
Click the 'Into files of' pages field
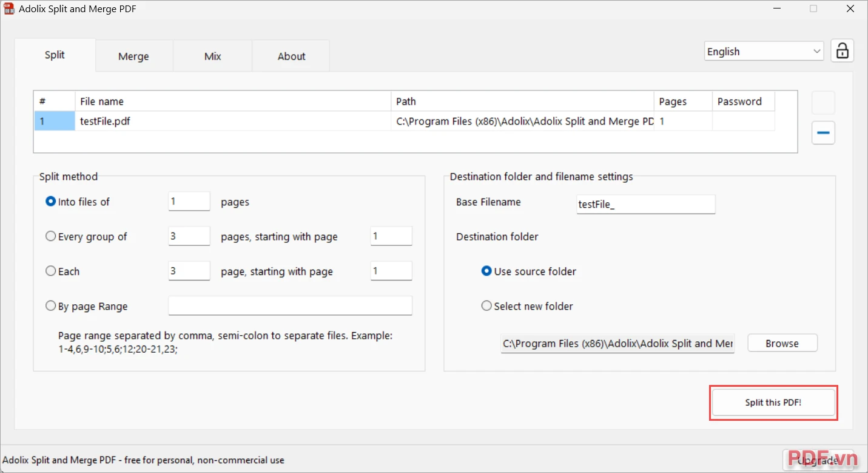189,202
